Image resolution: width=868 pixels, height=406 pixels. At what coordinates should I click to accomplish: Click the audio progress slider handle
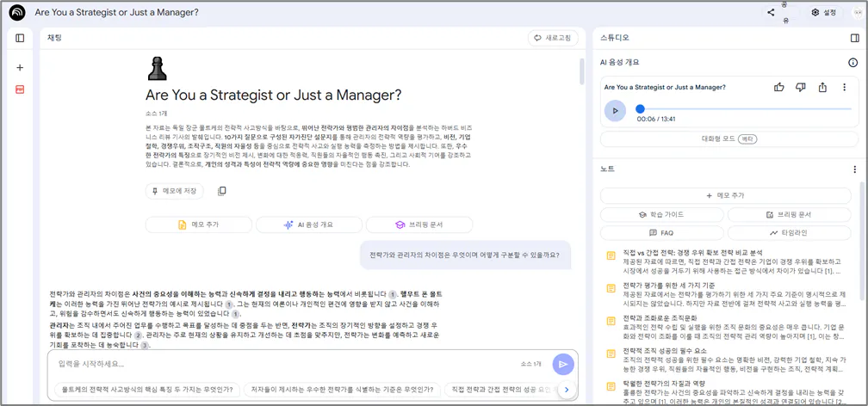tap(640, 109)
